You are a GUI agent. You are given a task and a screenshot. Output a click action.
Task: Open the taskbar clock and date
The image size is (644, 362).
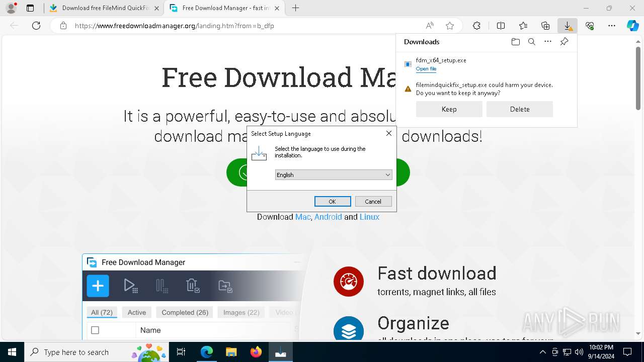coord(601,352)
